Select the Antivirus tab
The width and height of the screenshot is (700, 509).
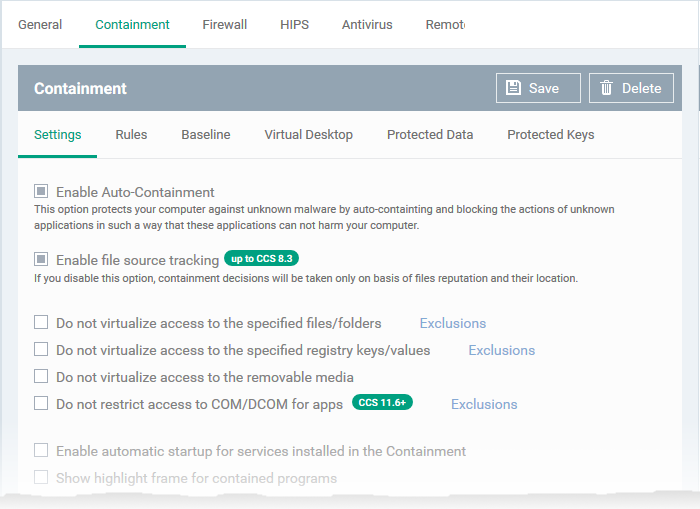click(x=367, y=25)
